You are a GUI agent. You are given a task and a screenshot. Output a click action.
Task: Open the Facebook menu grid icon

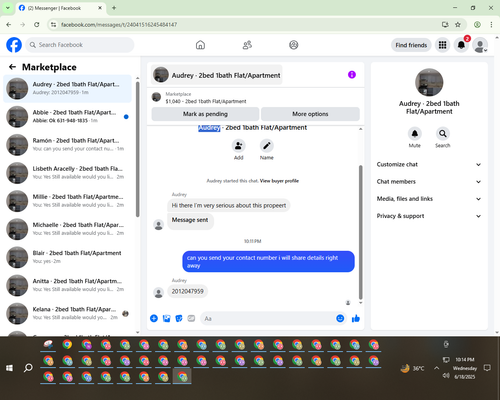pos(442,45)
